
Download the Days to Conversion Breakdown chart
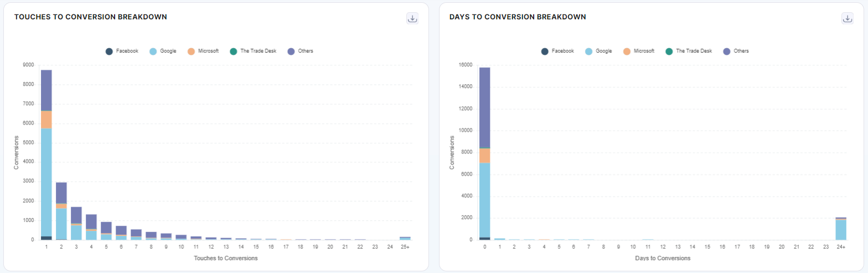coord(848,18)
